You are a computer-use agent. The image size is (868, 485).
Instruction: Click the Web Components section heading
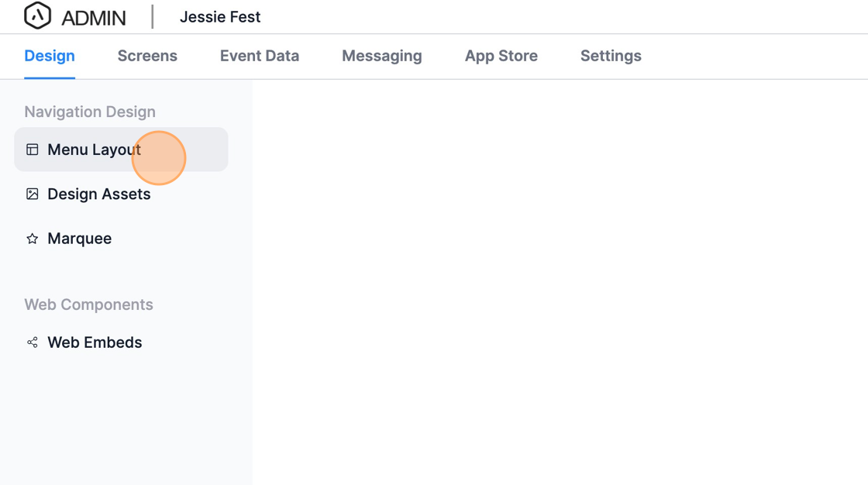point(88,304)
